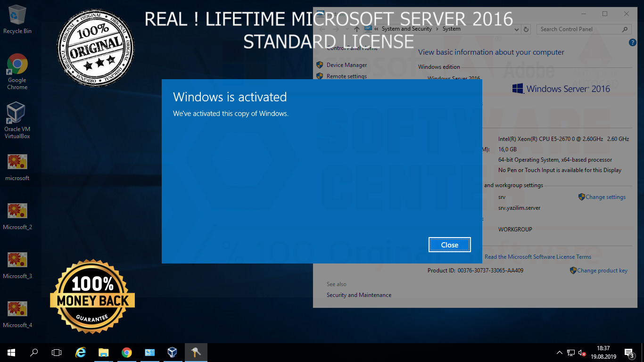644x362 pixels.
Task: Click the WORKGROUP value
Action: (x=515, y=230)
